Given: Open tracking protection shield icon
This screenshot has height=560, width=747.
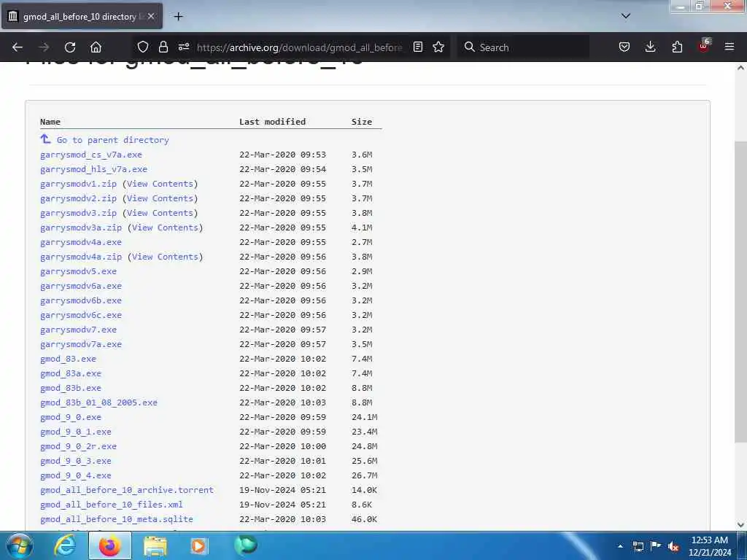Looking at the screenshot, I should 143,47.
